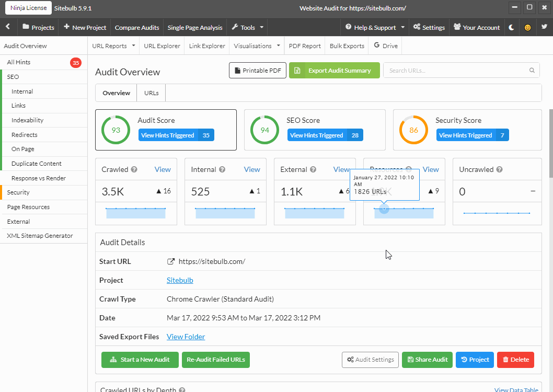553x392 pixels.
Task: Click Re-Audit Failed URLs button
Action: (216, 360)
